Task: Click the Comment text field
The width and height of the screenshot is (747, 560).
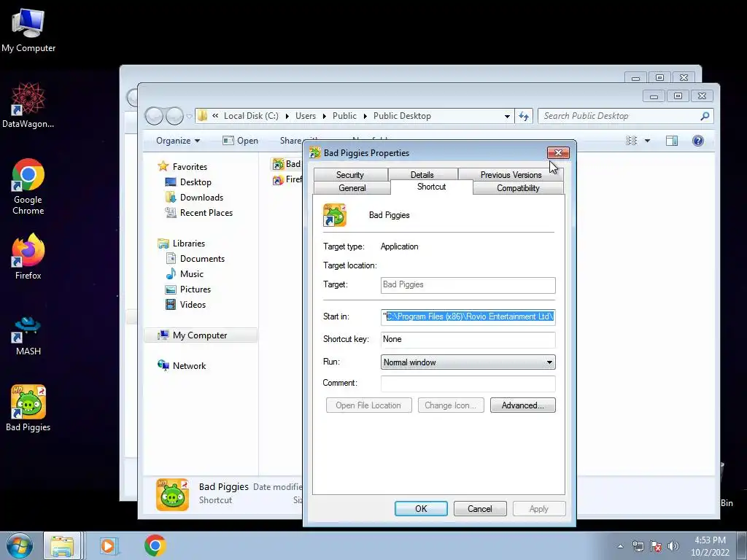Action: pos(468,384)
